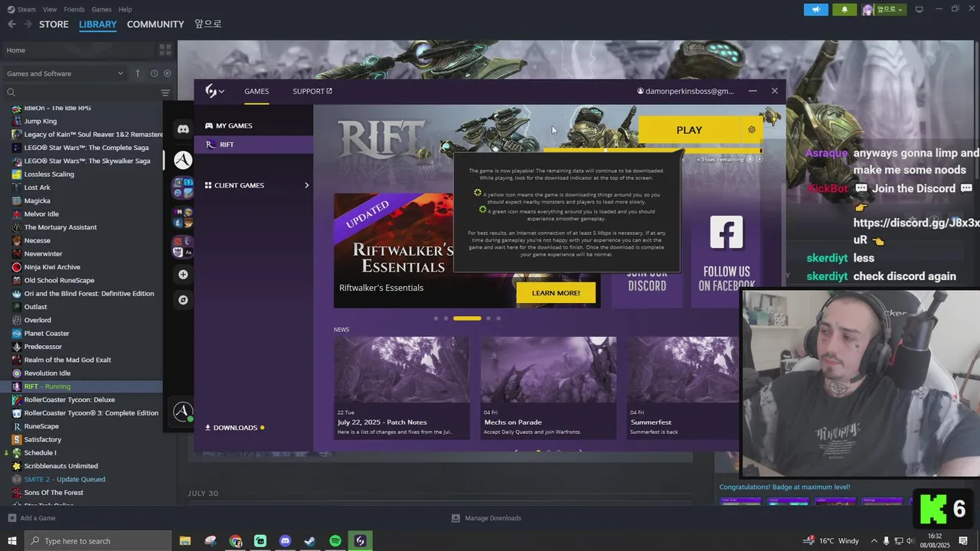The height and width of the screenshot is (551, 980).
Task: Click the Steam back navigation arrow
Action: coord(11,24)
